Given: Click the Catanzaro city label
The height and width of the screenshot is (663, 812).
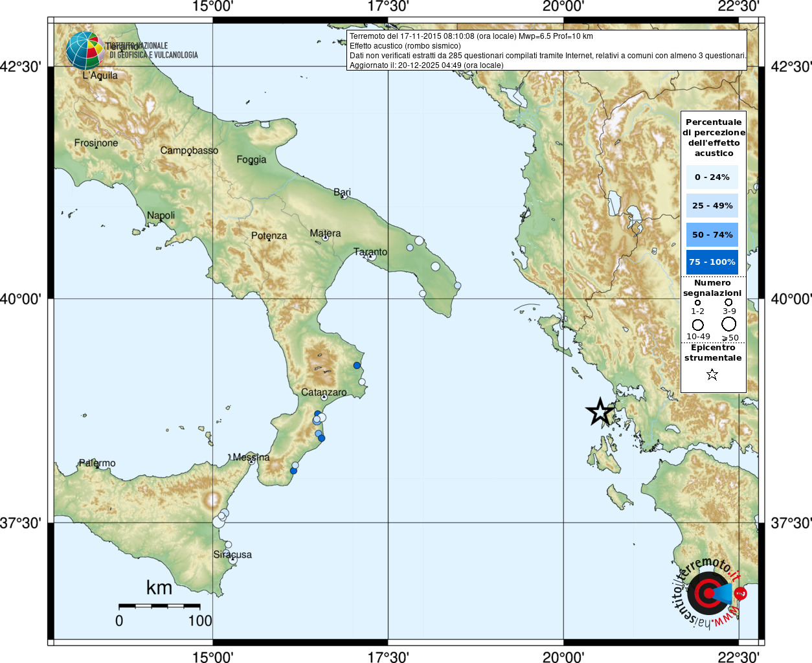Looking at the screenshot, I should pyautogui.click(x=324, y=392).
